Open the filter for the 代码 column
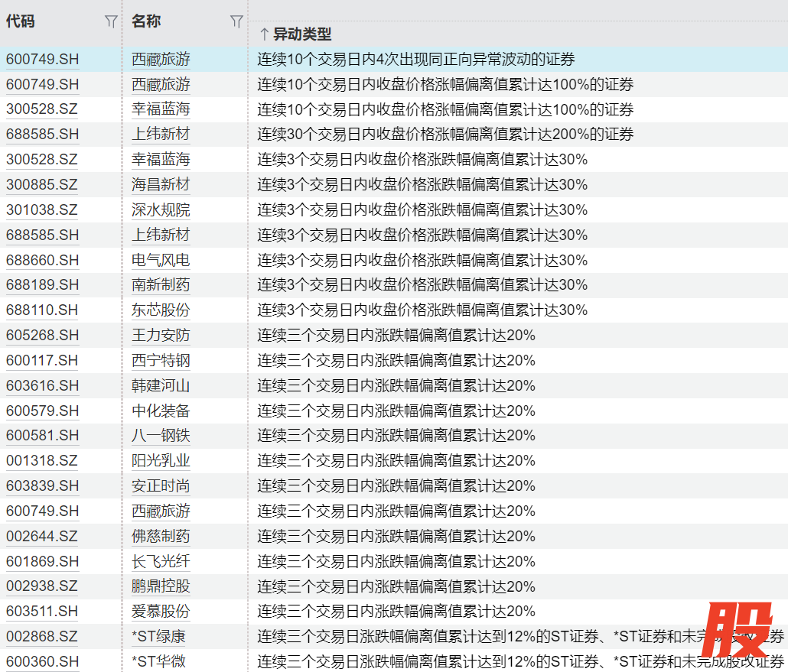 click(x=111, y=22)
